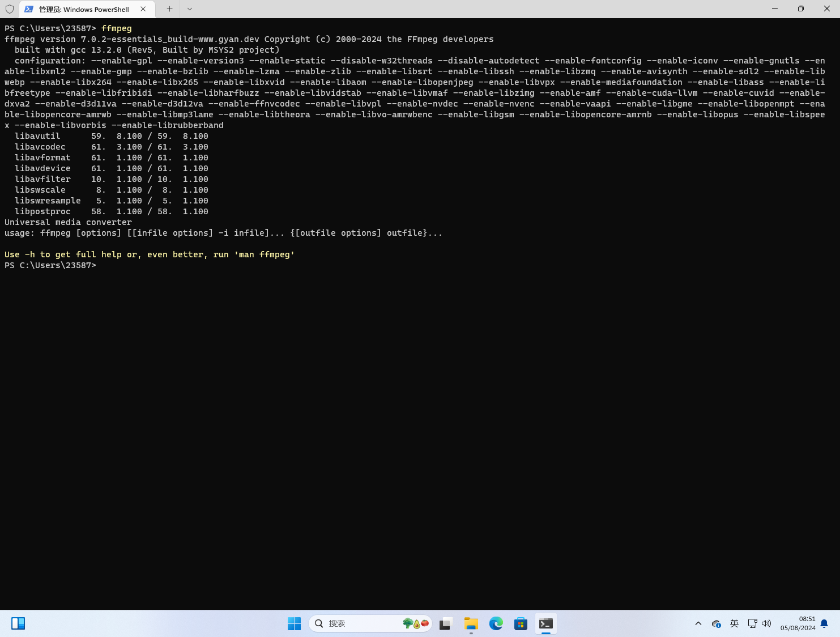Click the 'usage: ffmpeg [options]' line
The image size is (840, 637).
coord(223,233)
